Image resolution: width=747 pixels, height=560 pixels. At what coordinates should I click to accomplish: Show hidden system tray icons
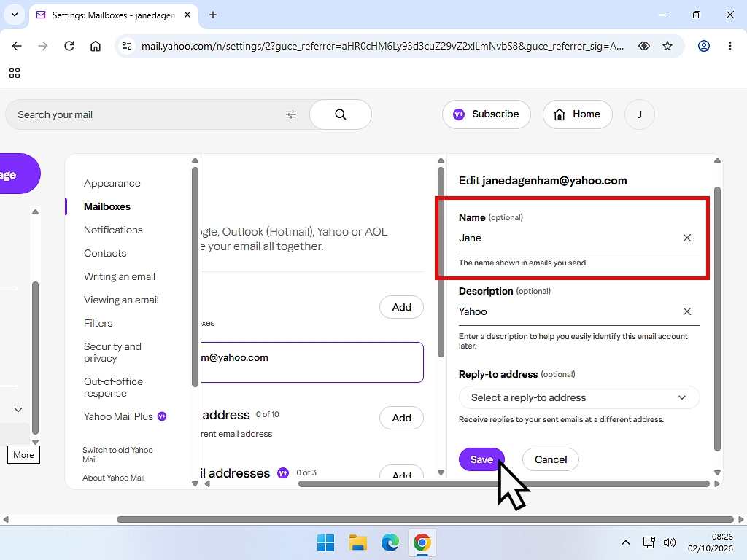coord(626,542)
